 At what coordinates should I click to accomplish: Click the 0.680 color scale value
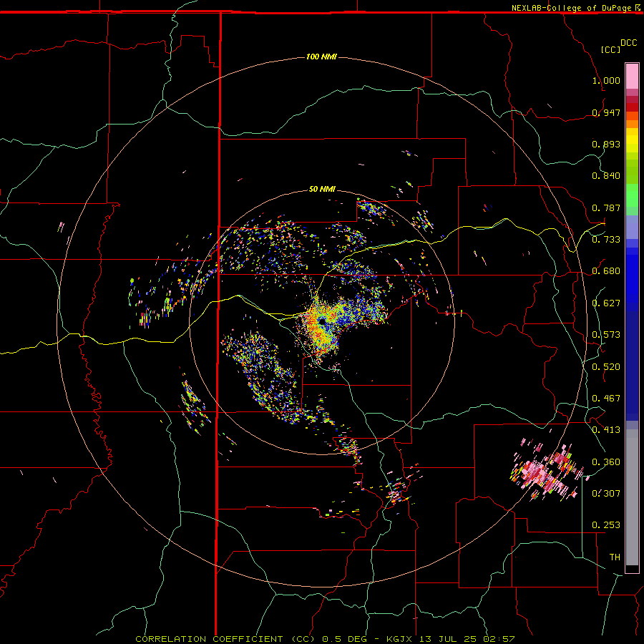(606, 271)
